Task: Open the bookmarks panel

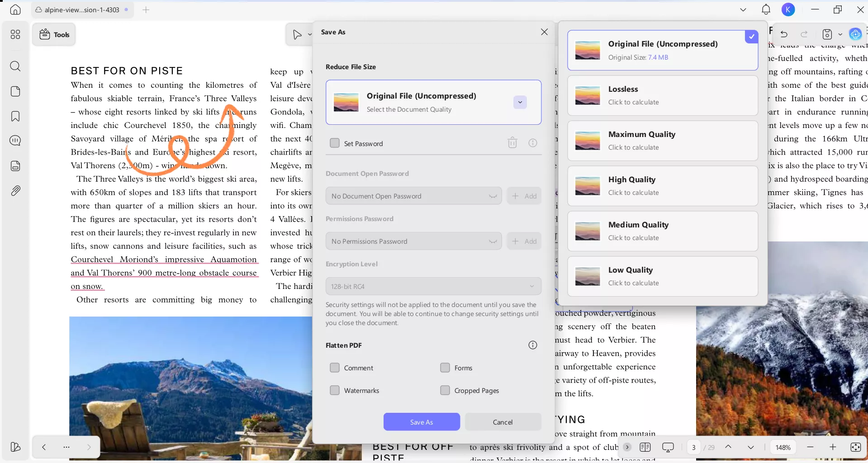Action: (x=15, y=116)
